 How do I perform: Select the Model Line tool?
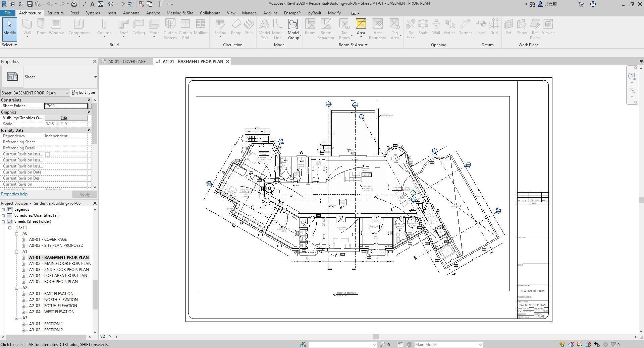click(278, 29)
